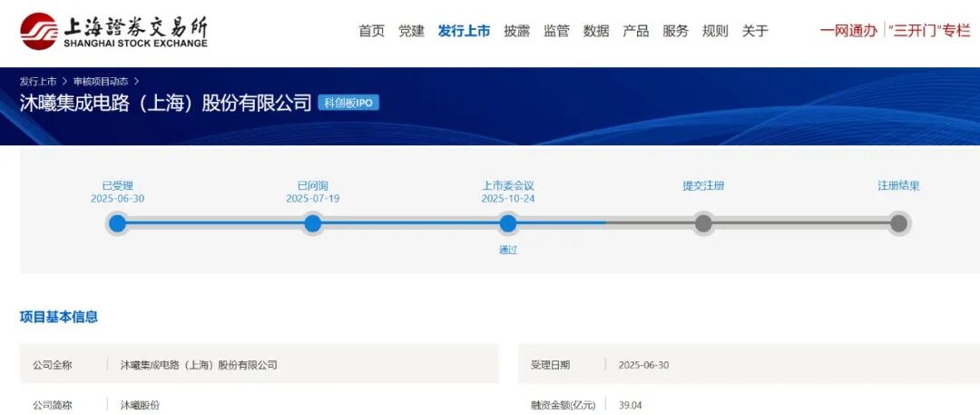Click the 已受理 stage label
The width and height of the screenshot is (980, 415).
click(117, 186)
